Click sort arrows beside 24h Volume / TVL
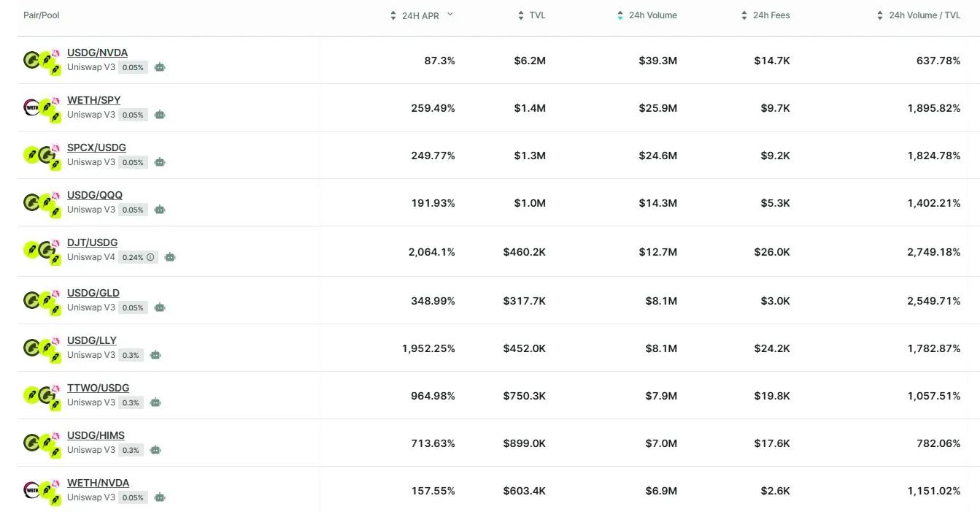 click(x=880, y=15)
